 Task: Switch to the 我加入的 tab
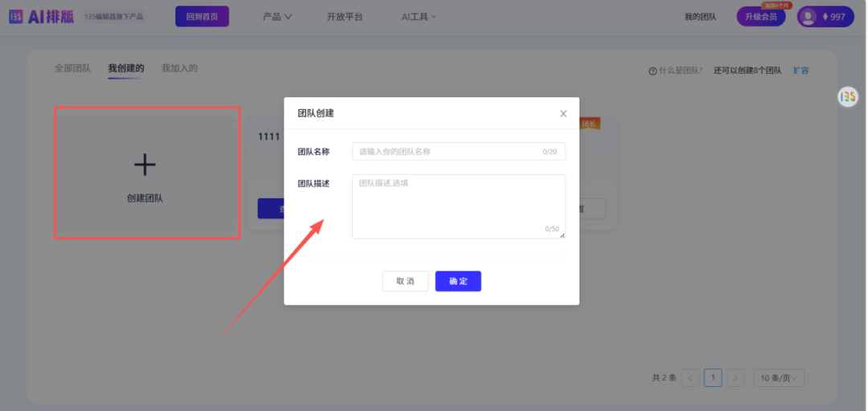(x=179, y=68)
